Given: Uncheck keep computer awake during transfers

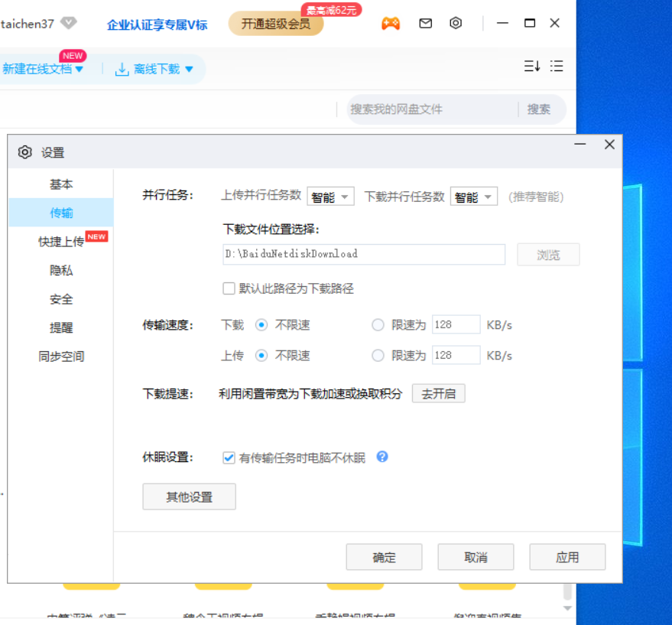Looking at the screenshot, I should [229, 457].
